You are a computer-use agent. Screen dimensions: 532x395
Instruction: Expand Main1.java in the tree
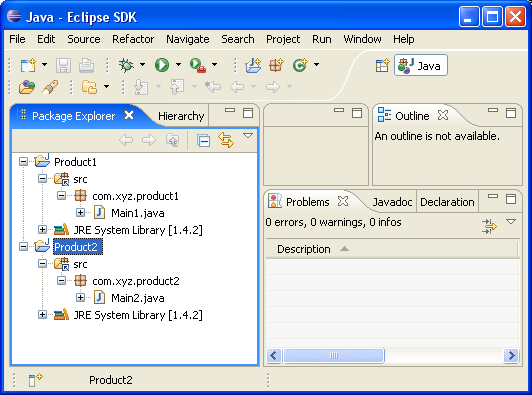pyautogui.click(x=80, y=212)
